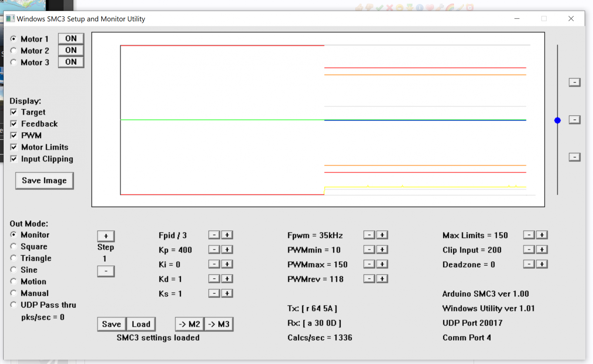The image size is (593, 364).
Task: Choose Sine output mode
Action: click(14, 270)
